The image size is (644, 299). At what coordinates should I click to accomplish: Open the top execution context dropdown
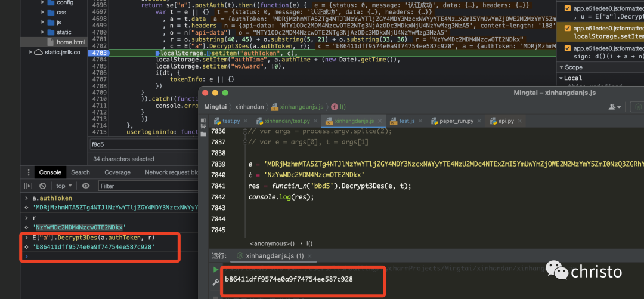[64, 186]
